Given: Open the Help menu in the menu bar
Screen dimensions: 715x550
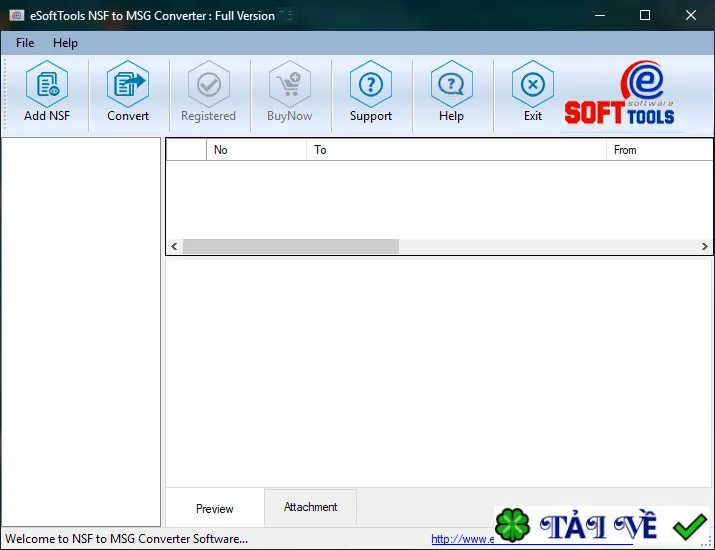Looking at the screenshot, I should pyautogui.click(x=65, y=43).
